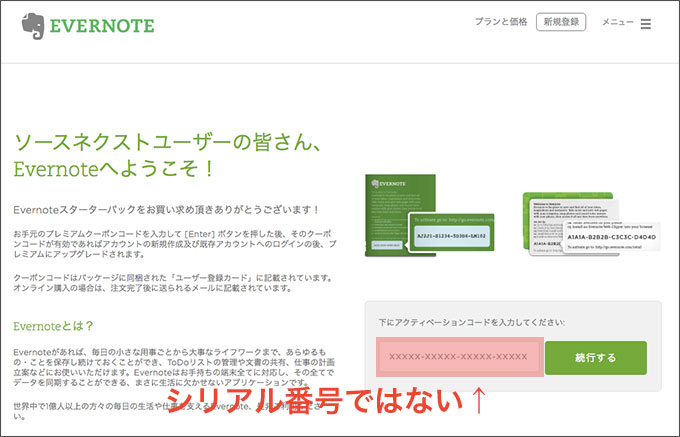Click the EVERNOTE wordmark text

pos(102,26)
